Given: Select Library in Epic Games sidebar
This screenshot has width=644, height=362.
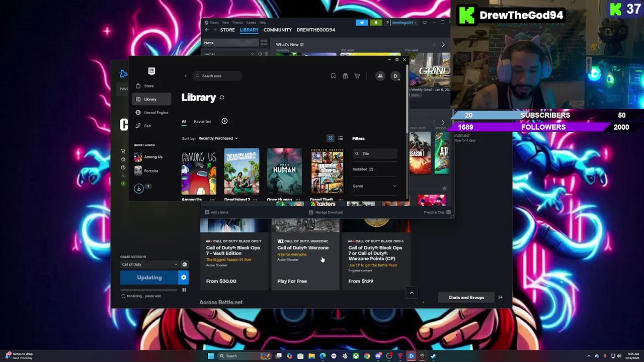Looking at the screenshot, I should click(151, 99).
